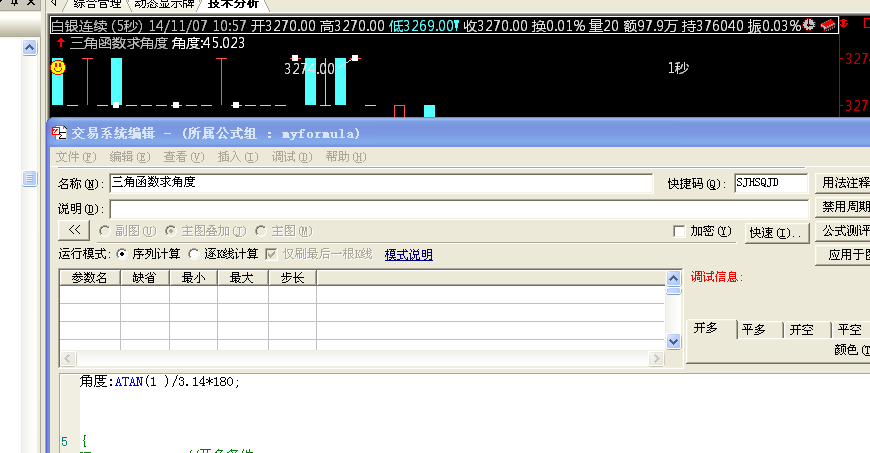
Task: Click the 持376040 open interest value
Action: [x=712, y=26]
